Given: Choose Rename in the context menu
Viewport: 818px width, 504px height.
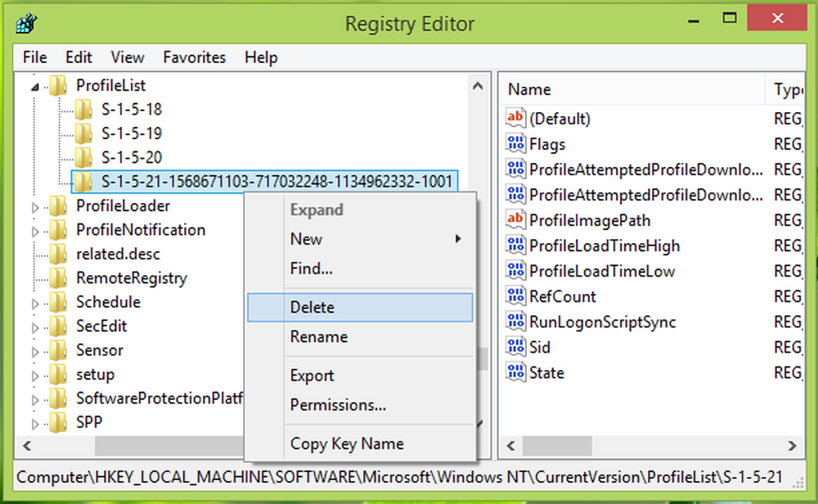Looking at the screenshot, I should (x=360, y=336).
